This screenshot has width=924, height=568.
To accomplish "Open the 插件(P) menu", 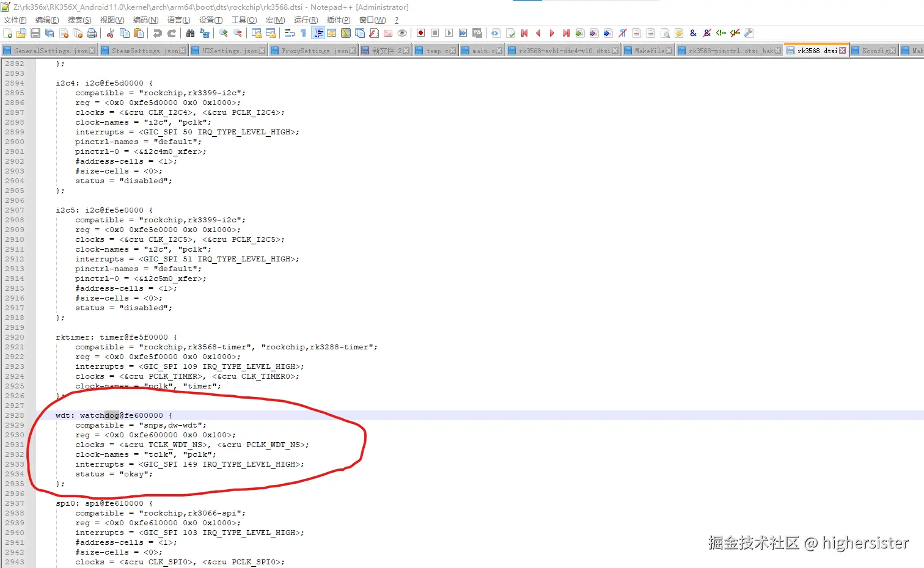I will pos(339,20).
